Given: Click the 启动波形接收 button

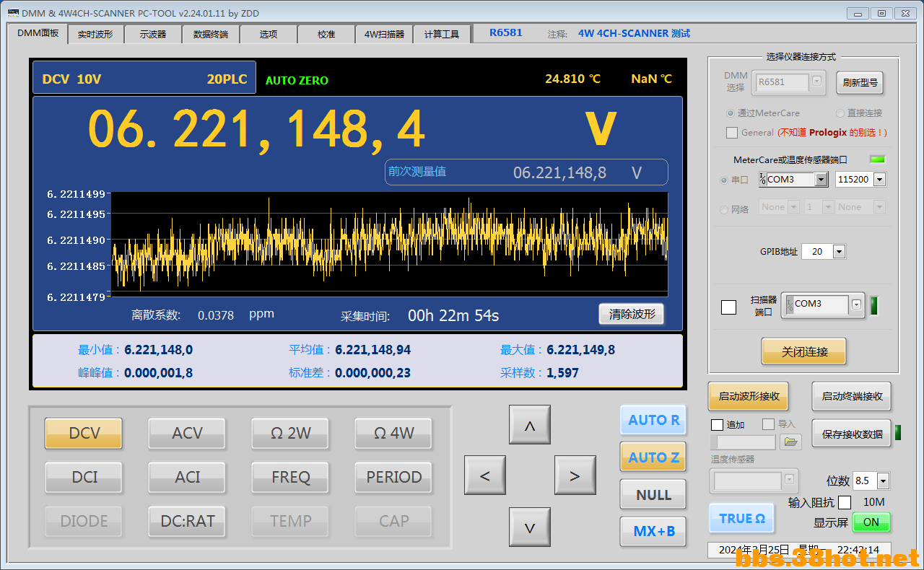Looking at the screenshot, I should point(749,396).
